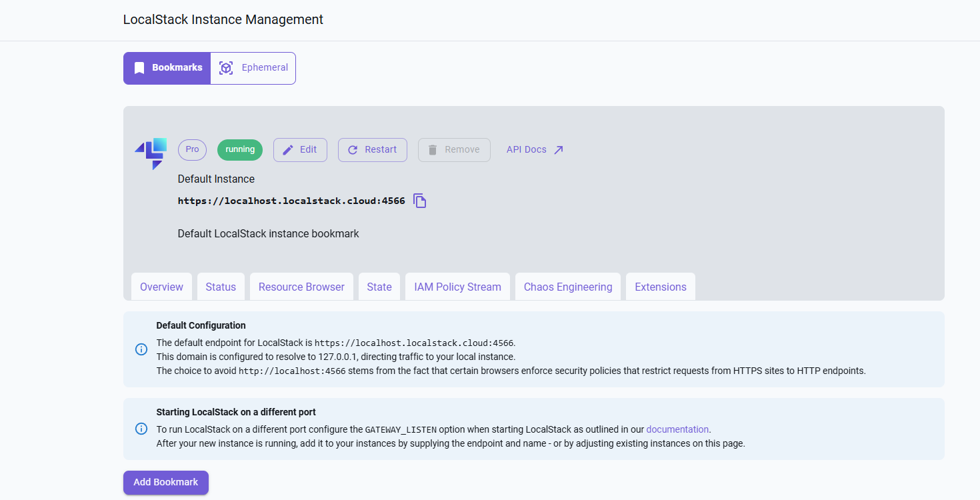Click info icon for different port notice

coord(141,429)
